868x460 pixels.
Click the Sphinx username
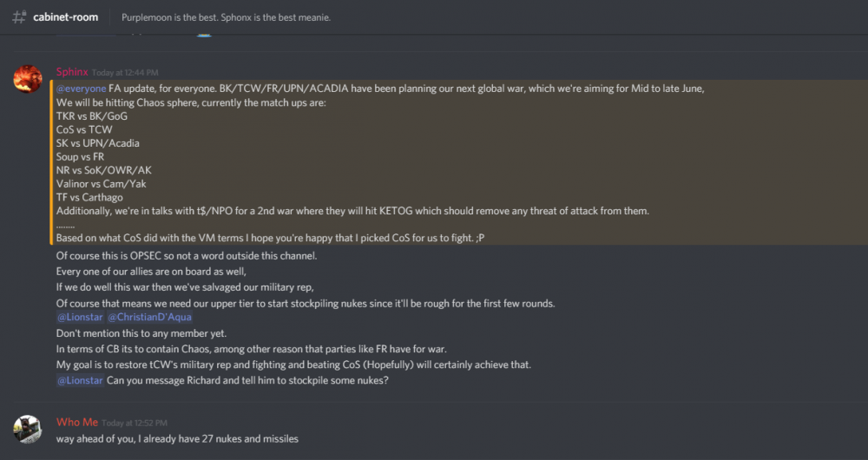pyautogui.click(x=72, y=72)
